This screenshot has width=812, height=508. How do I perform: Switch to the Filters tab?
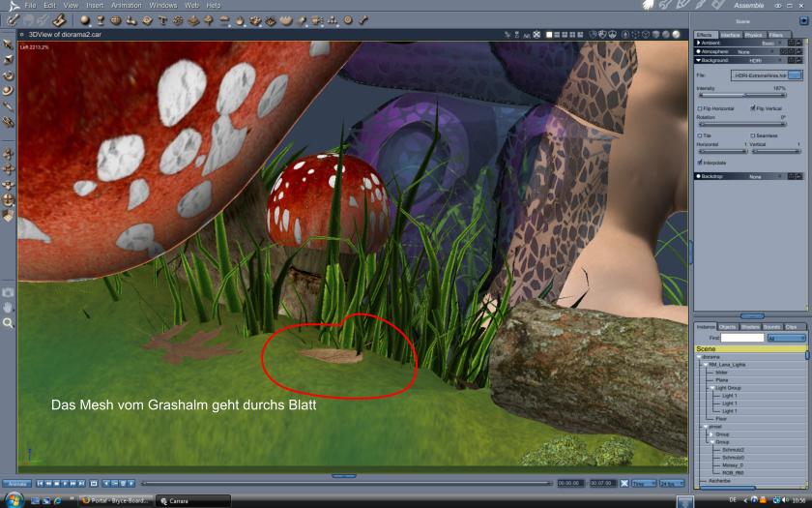[776, 35]
